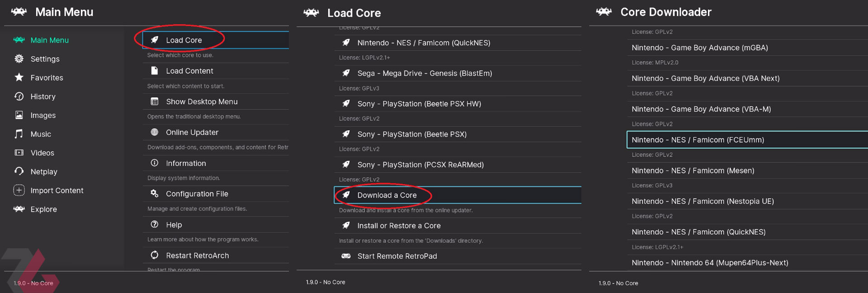868x293 pixels.
Task: Open Load Content menu entry
Action: pos(216,71)
